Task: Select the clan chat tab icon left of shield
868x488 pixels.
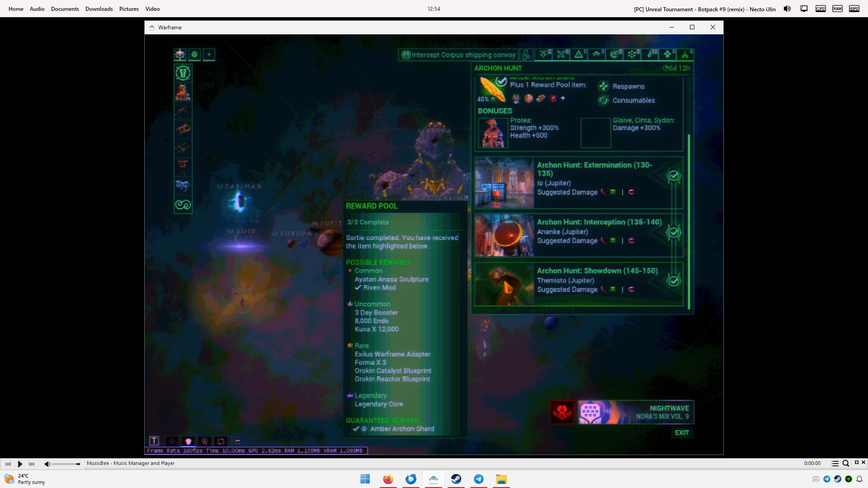Action: [x=172, y=441]
